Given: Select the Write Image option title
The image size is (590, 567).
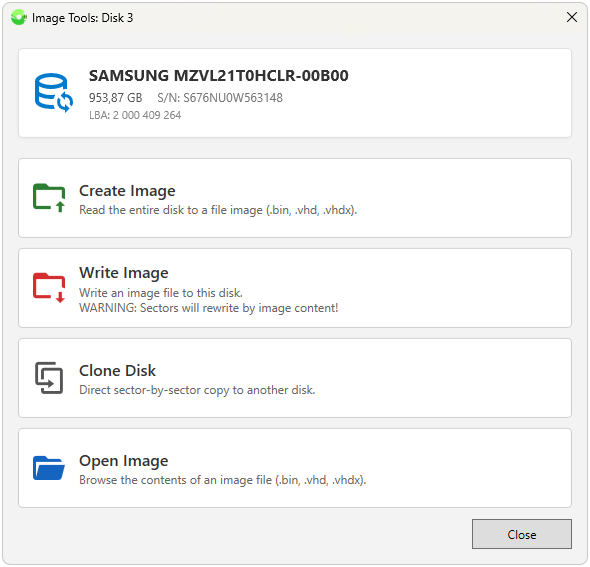Looking at the screenshot, I should click(x=124, y=273).
